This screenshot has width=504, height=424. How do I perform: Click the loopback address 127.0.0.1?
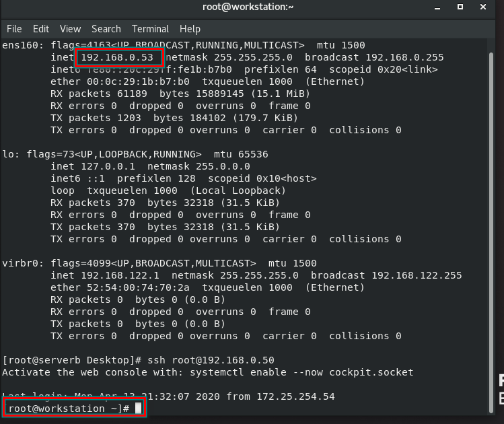tap(108, 166)
